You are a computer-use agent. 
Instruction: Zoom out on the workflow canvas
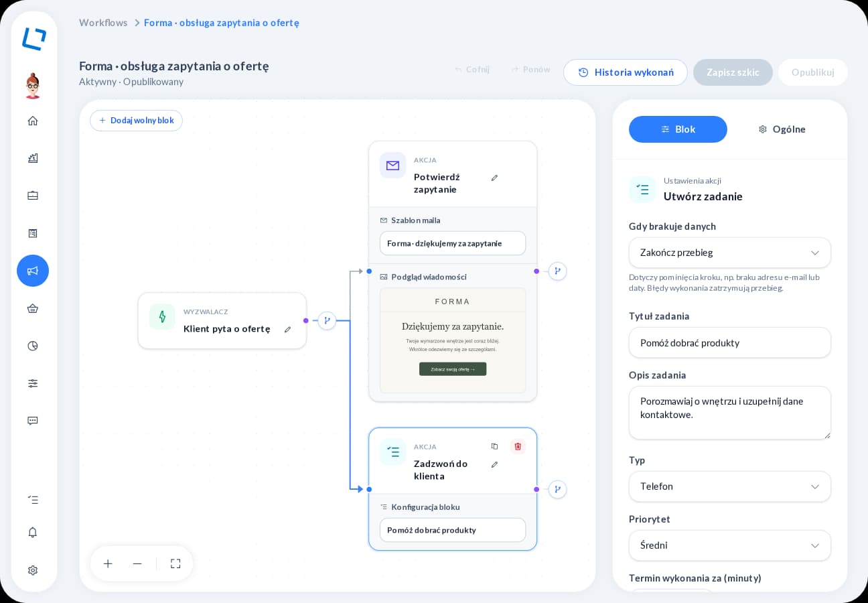pos(137,563)
